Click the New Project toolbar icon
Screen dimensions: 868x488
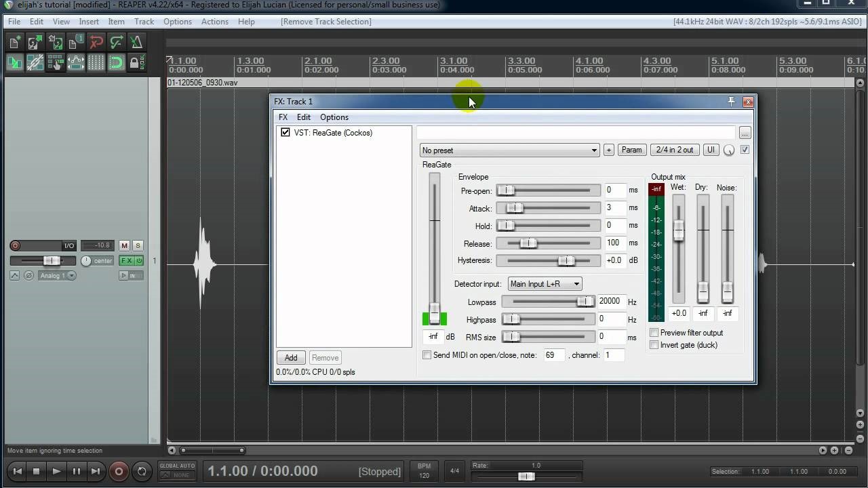tap(15, 42)
